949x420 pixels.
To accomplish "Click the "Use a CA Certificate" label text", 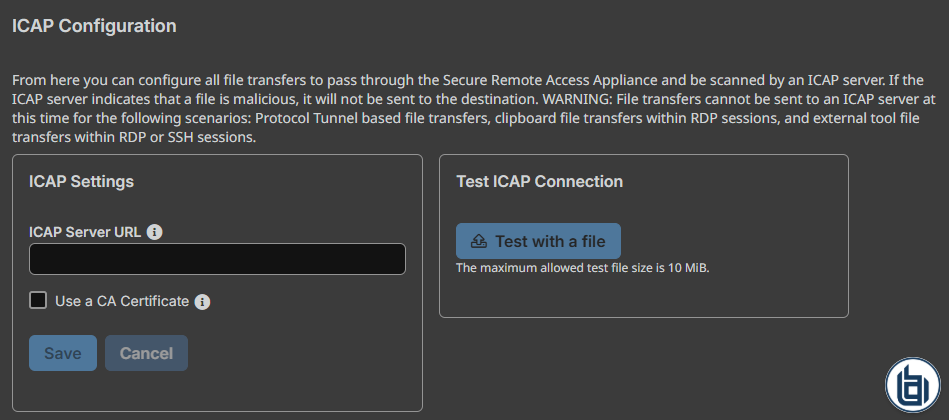I will (121, 301).
